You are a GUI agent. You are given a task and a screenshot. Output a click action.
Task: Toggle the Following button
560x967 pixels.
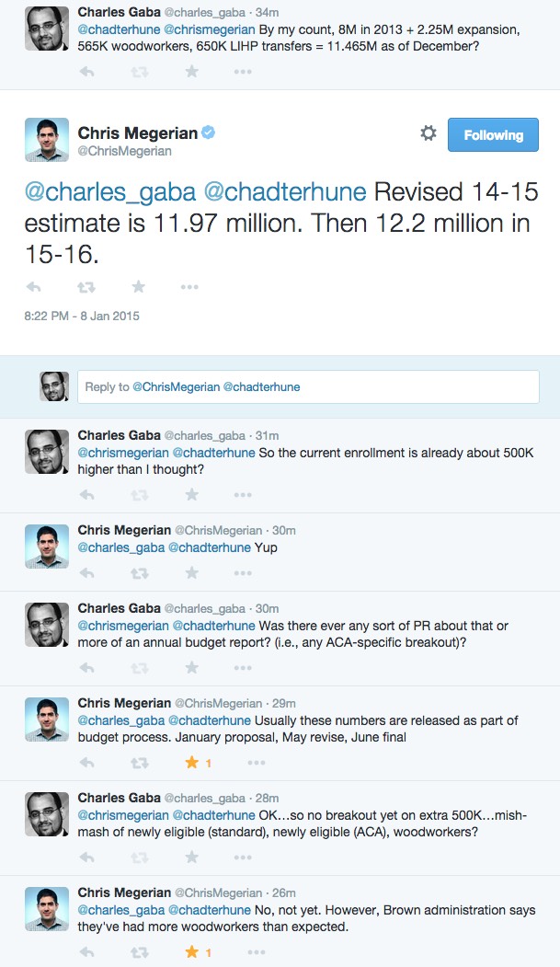493,135
